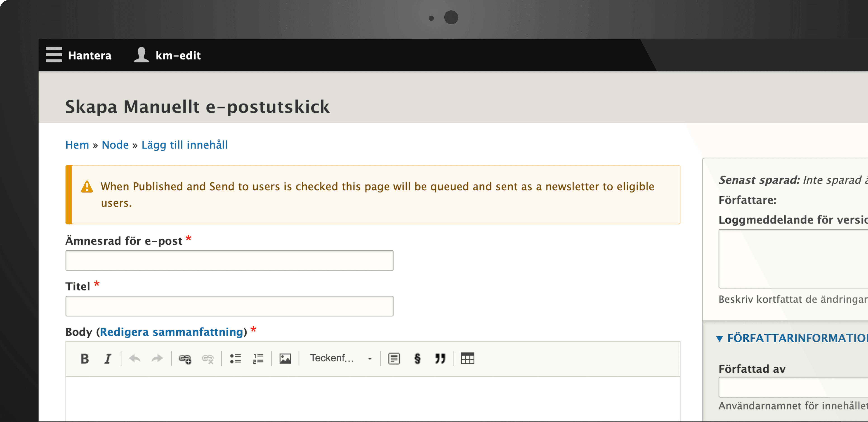This screenshot has width=868, height=422.
Task: Insert a link with the link icon
Action: click(x=185, y=359)
